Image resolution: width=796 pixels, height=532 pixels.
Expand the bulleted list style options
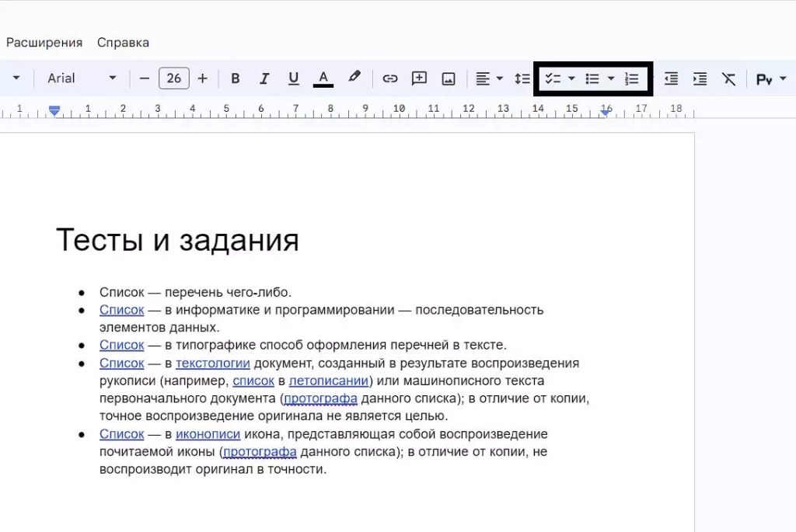coord(611,78)
